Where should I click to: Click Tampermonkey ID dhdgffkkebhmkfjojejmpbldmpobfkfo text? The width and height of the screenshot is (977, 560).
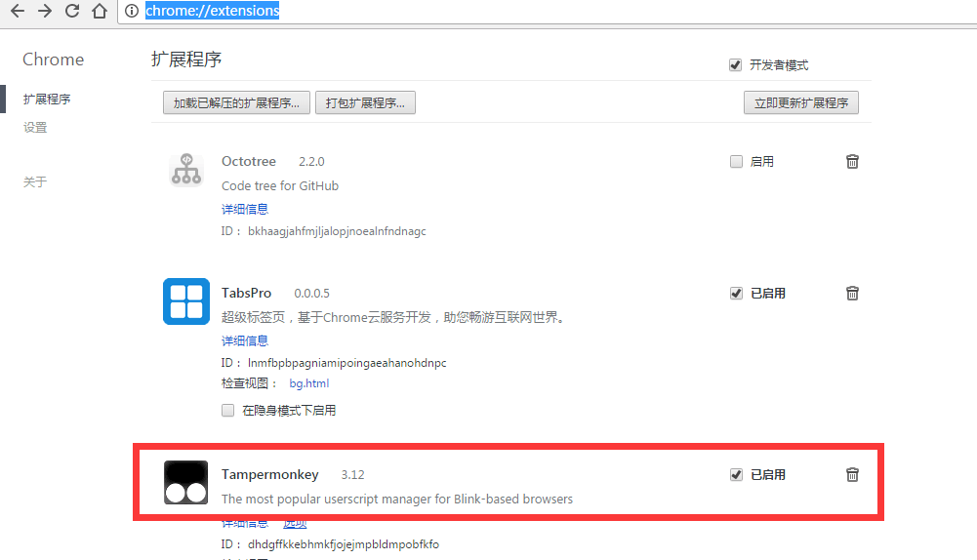pyautogui.click(x=344, y=544)
